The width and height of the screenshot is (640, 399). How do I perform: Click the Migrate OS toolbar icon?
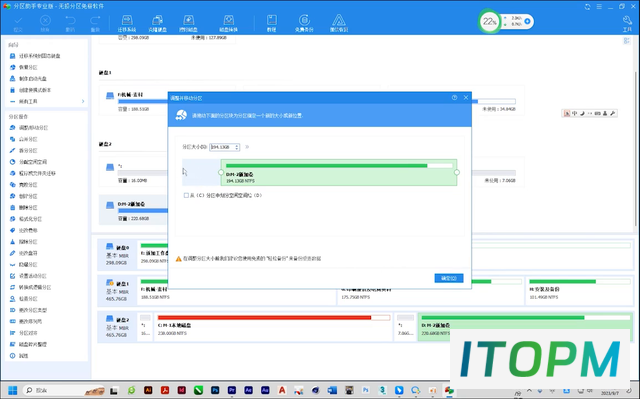(x=127, y=23)
